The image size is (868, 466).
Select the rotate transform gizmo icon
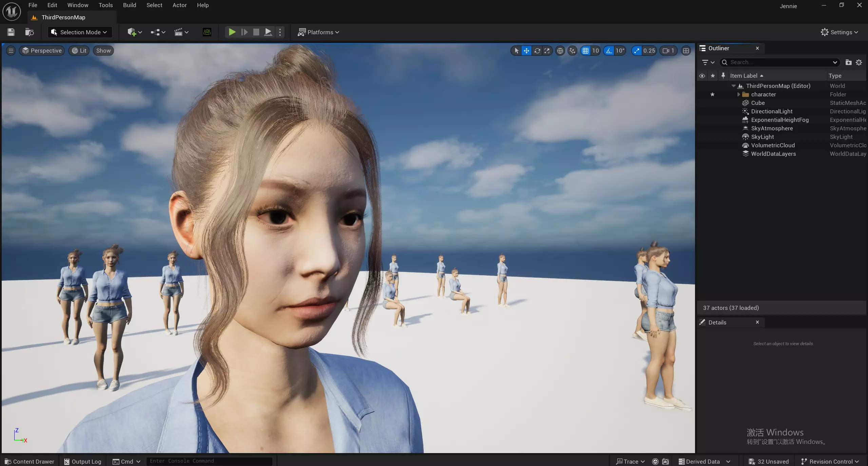(537, 51)
